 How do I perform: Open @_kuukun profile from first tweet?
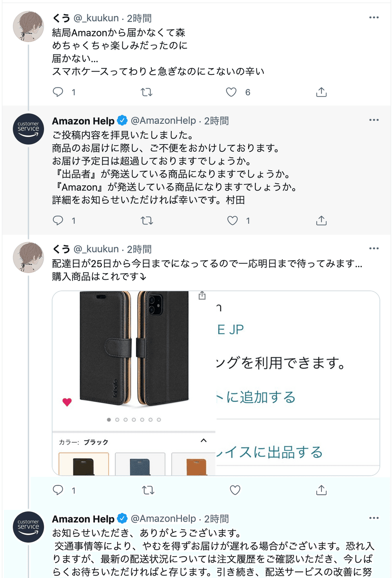point(96,18)
